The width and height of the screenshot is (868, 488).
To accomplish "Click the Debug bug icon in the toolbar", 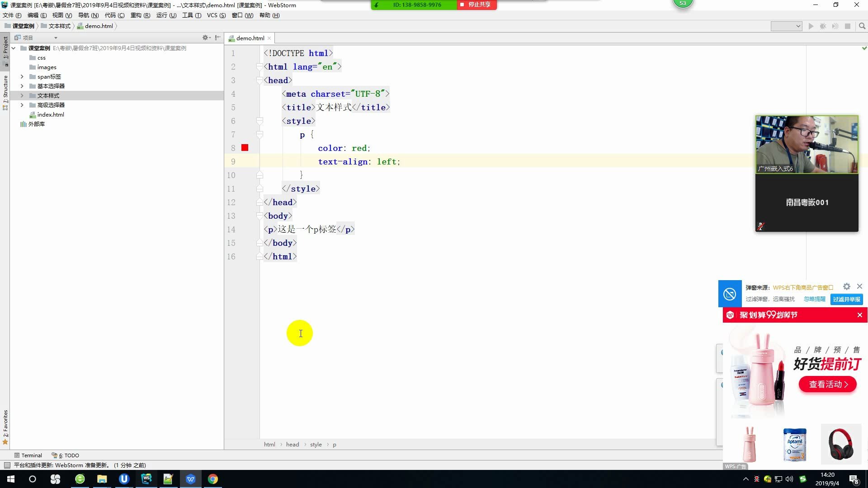I will pyautogui.click(x=823, y=26).
